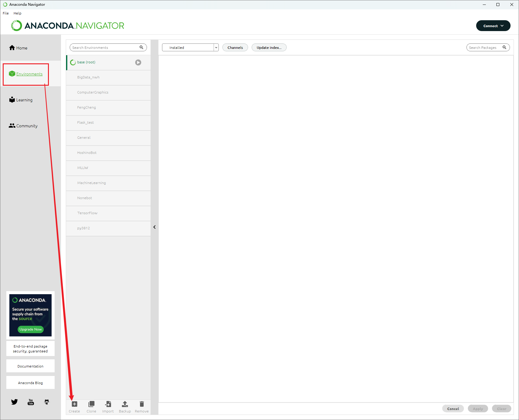The height and width of the screenshot is (420, 519).
Task: Click the play button for base (root)
Action: (138, 62)
